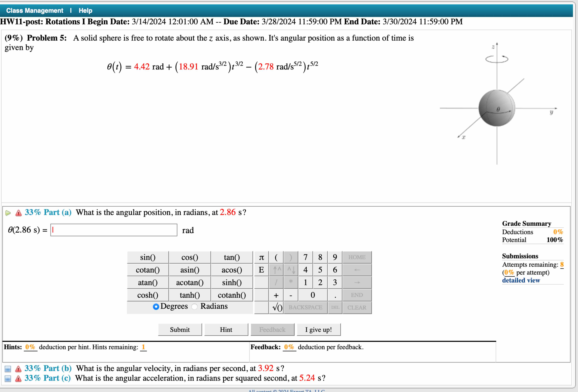Insert π using the keypad symbol key
This screenshot has width=578, height=392.
pyautogui.click(x=261, y=257)
